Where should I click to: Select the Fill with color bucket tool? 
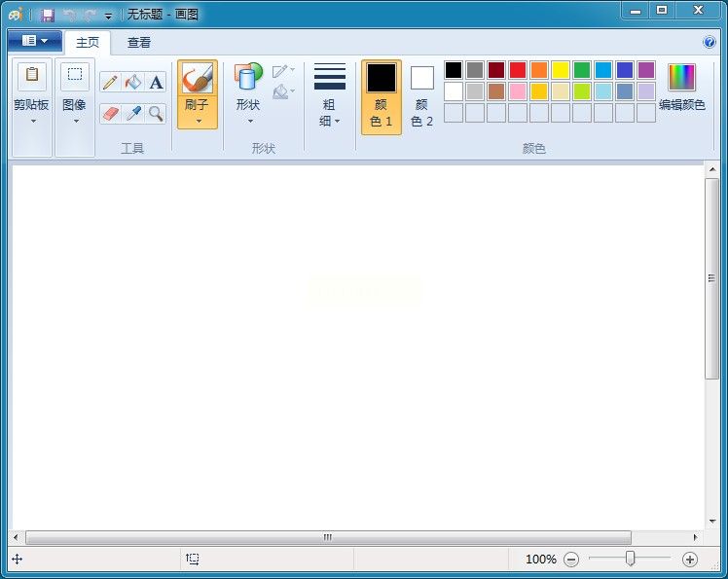click(133, 83)
